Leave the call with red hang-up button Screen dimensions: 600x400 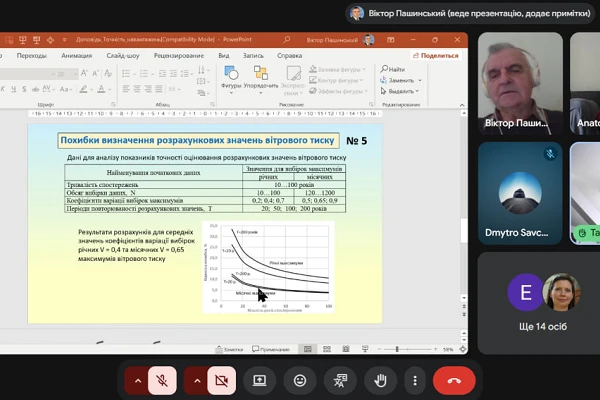pyautogui.click(x=454, y=380)
